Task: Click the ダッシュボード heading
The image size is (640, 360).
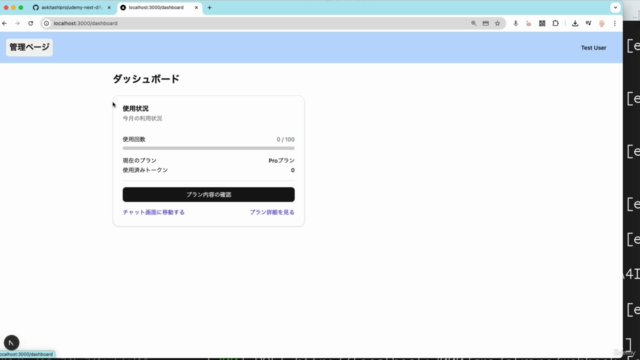Action: [146, 79]
